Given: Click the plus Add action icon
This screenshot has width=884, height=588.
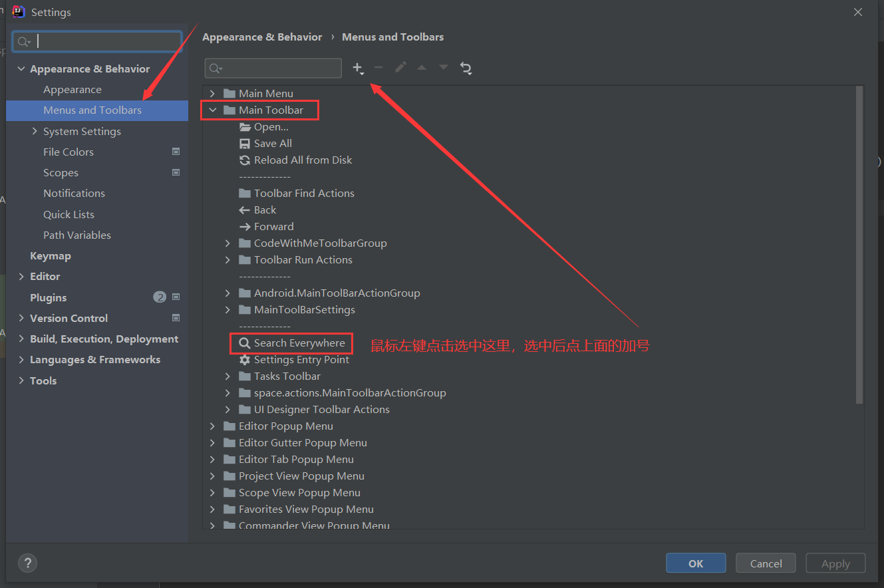Looking at the screenshot, I should 358,68.
